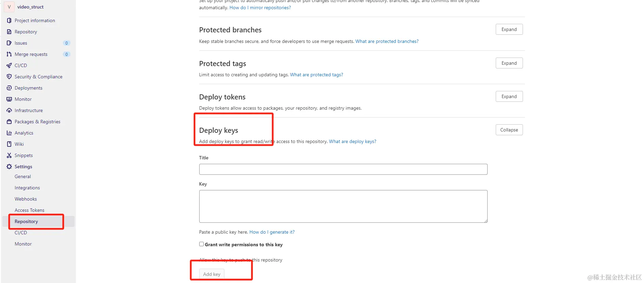Open Access Tokens settings page
Screen dimensions: 644x283
click(x=29, y=210)
